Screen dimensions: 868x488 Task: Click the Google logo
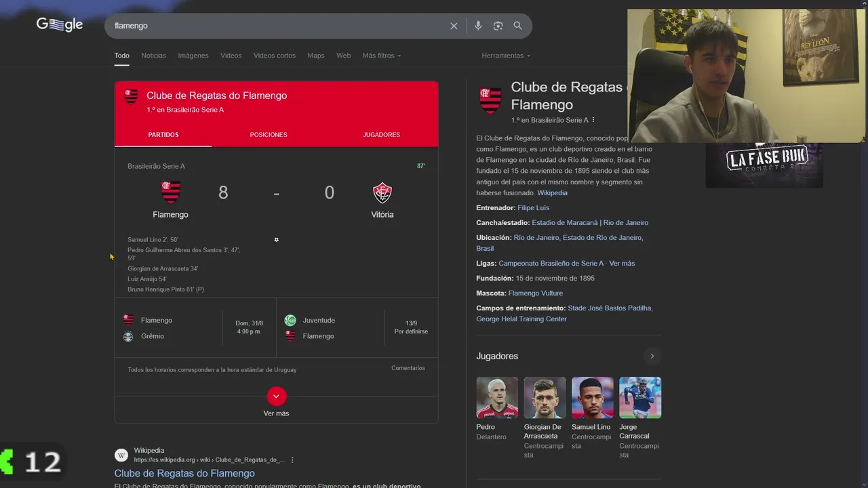(60, 25)
